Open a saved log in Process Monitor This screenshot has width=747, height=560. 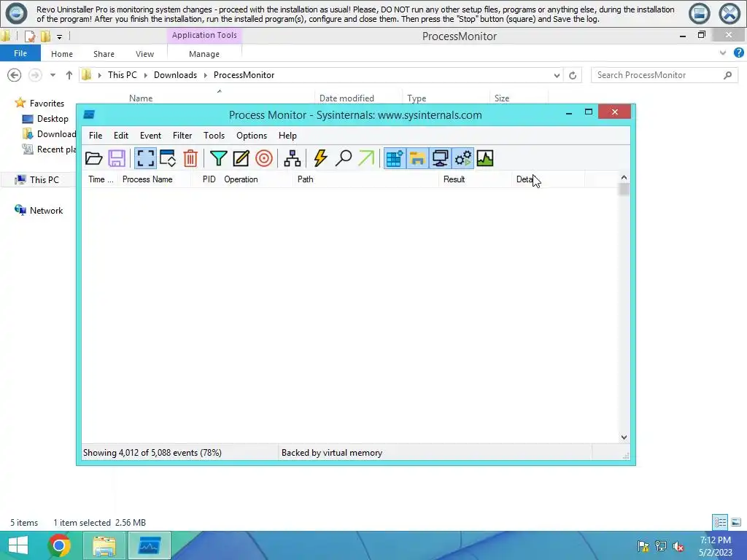pyautogui.click(x=94, y=158)
